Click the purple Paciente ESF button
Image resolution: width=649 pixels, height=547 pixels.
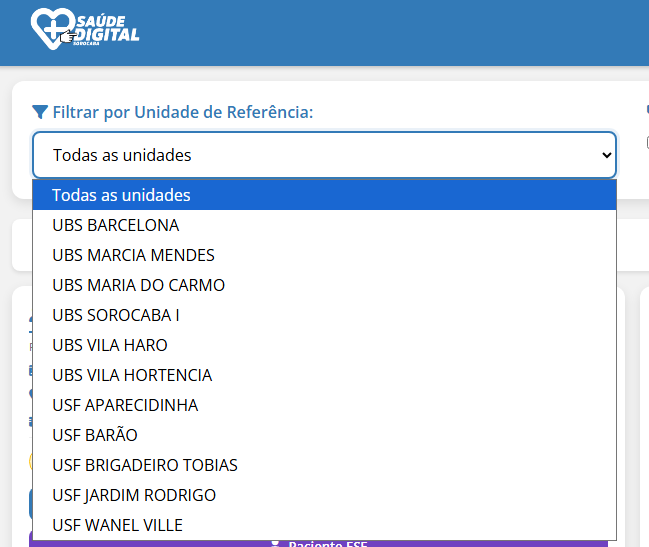pos(318,543)
